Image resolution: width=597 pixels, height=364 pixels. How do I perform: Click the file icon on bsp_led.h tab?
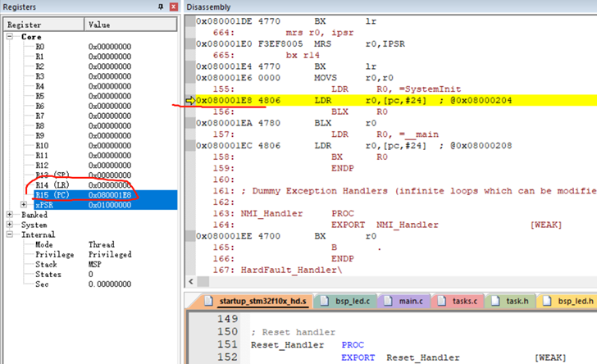[547, 301]
